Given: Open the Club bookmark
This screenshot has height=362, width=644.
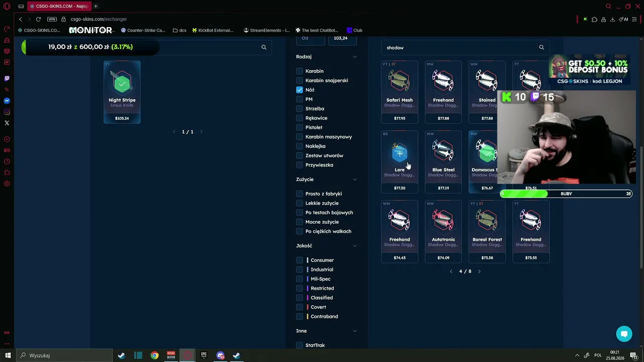Looking at the screenshot, I should (x=355, y=30).
